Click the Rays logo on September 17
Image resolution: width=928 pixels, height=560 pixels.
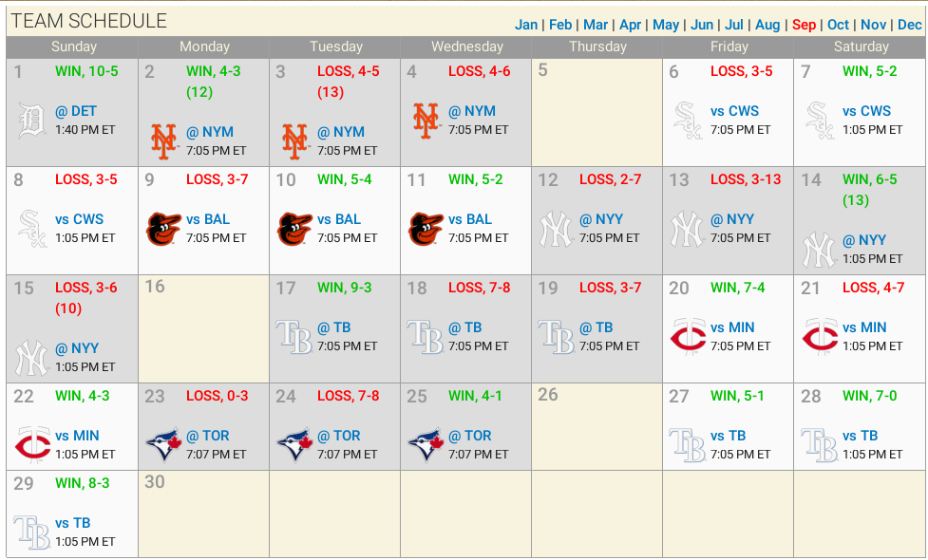294,337
